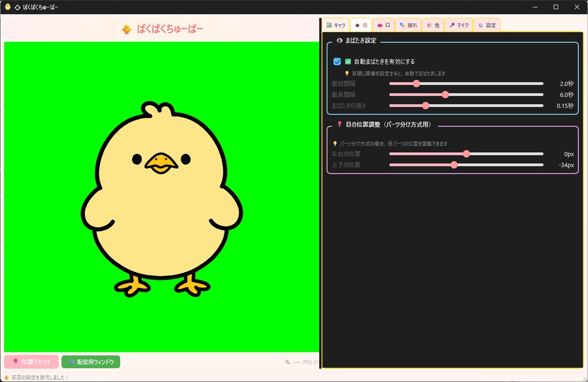588x382 pixels.
Task: Open the 設定 settings tab
Action: pos(487,25)
